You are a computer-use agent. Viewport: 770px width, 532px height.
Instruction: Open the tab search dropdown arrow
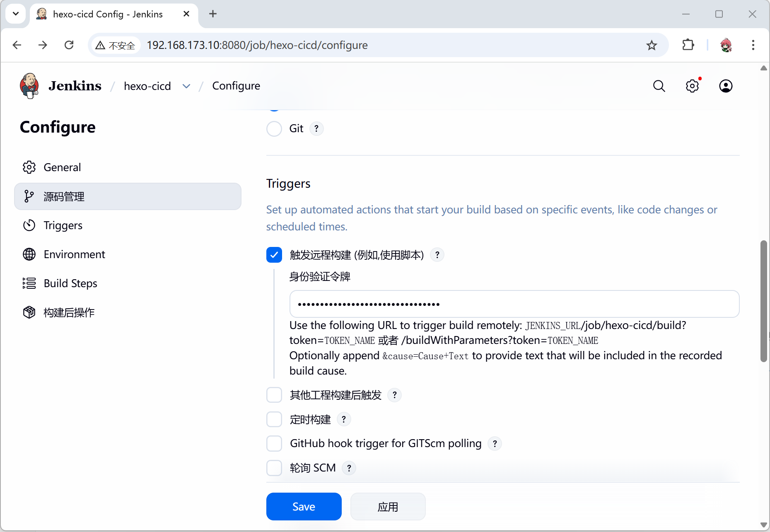pyautogui.click(x=16, y=14)
